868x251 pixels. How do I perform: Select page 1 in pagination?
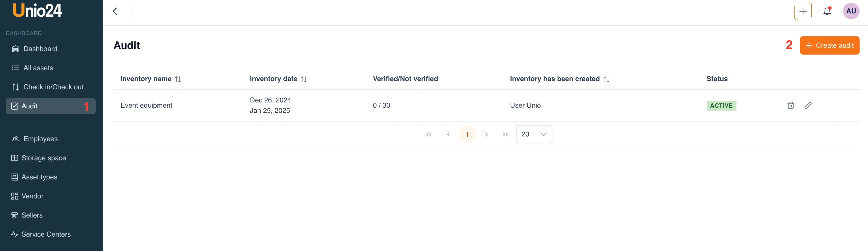click(x=467, y=134)
